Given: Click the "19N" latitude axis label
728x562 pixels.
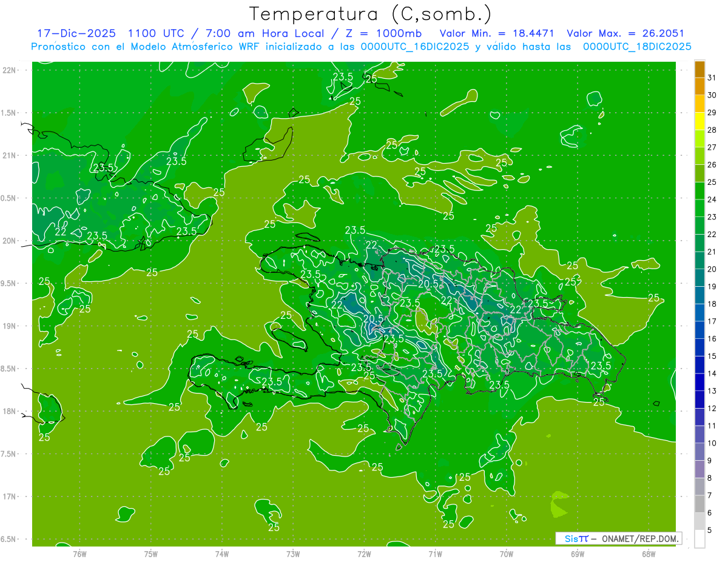Looking at the screenshot, I should pos(10,326).
